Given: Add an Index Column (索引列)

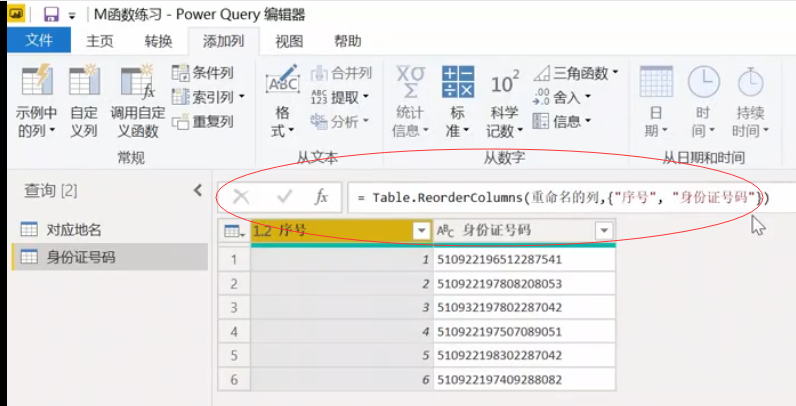Looking at the screenshot, I should 208,96.
